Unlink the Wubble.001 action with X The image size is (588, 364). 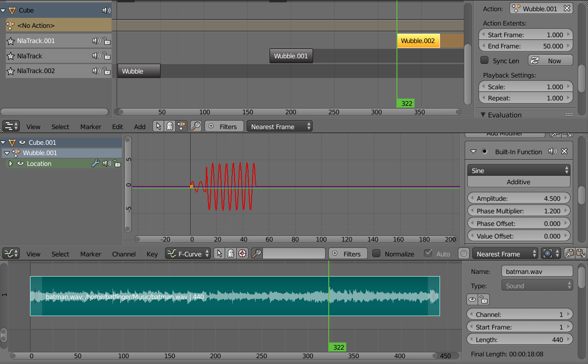coord(567,9)
